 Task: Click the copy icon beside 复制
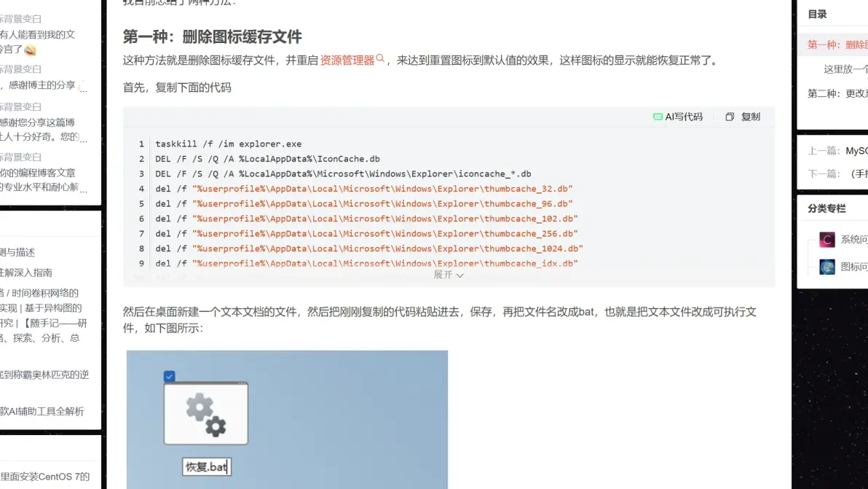click(x=730, y=117)
